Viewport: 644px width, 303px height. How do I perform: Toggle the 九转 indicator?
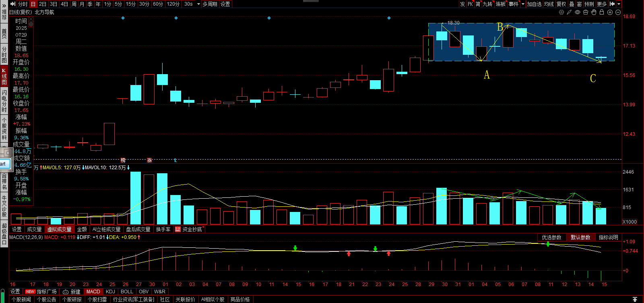coord(487,4)
